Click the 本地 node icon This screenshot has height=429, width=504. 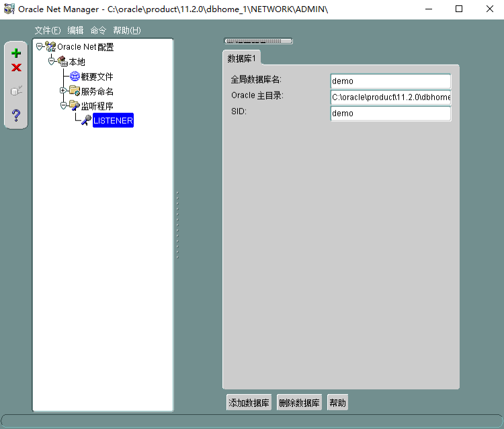click(62, 61)
